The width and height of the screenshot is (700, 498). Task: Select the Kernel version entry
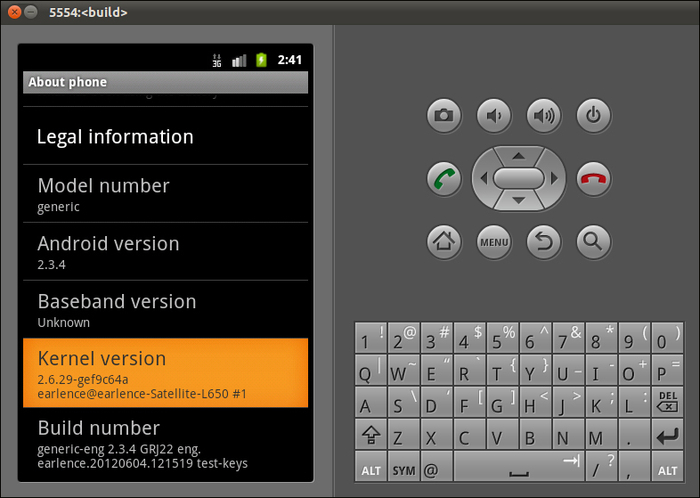[x=165, y=373]
